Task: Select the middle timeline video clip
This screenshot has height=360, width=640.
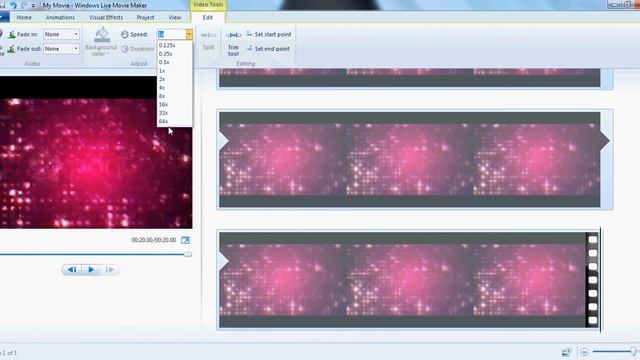Action: [x=410, y=160]
